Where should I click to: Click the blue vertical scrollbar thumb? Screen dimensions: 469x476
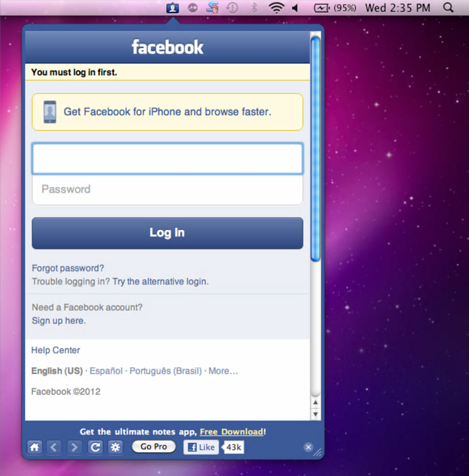click(315, 149)
